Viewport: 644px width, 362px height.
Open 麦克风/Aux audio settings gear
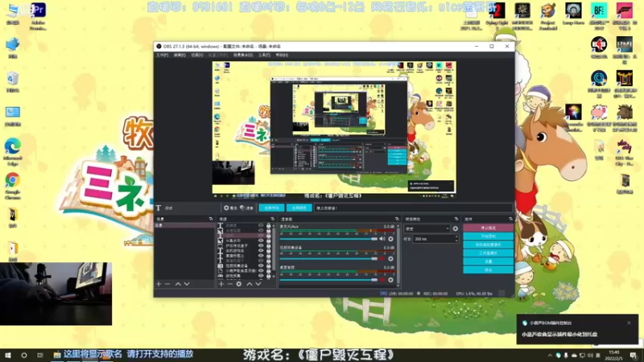(390, 239)
